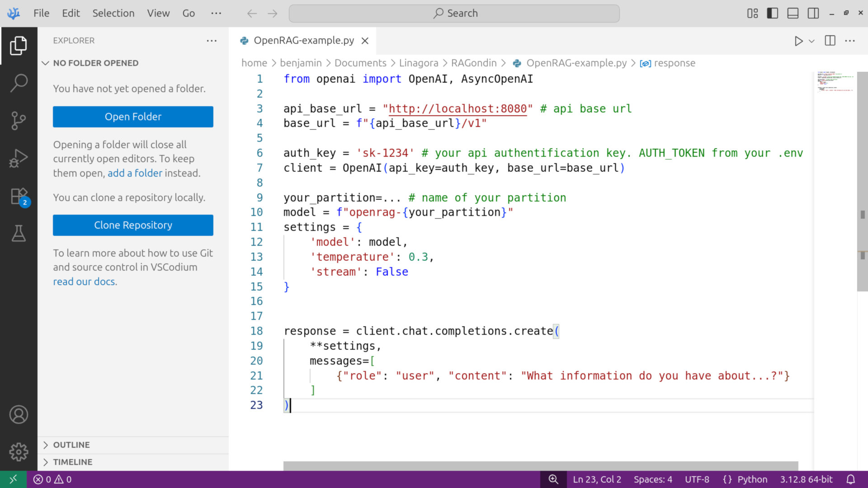The image size is (868, 488).
Task: Click the 'temperature' key on line 13
Action: coord(352,257)
